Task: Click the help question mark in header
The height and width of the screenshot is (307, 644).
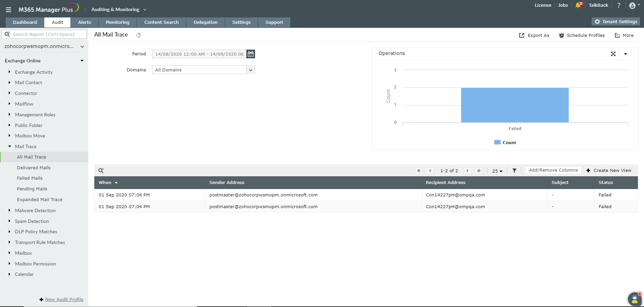Action: pyautogui.click(x=619, y=5)
